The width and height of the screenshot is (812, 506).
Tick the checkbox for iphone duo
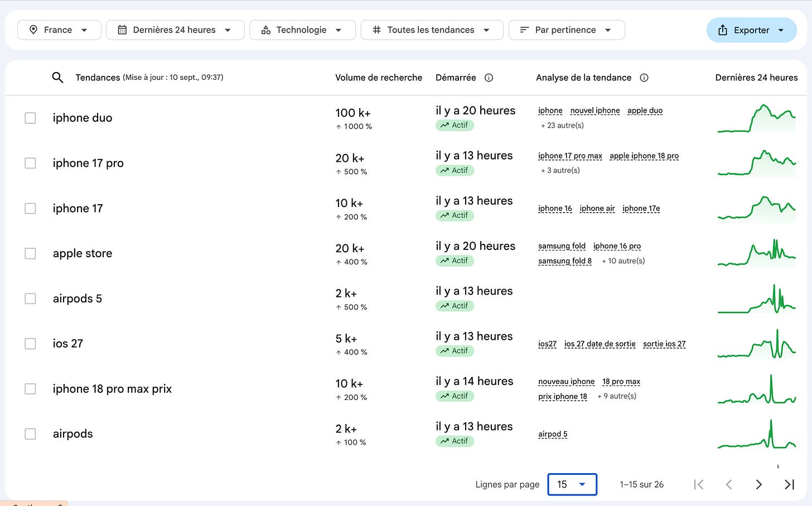point(30,118)
